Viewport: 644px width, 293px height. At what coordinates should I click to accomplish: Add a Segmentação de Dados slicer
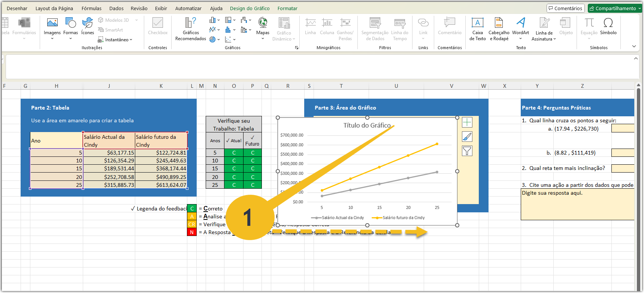[375, 29]
